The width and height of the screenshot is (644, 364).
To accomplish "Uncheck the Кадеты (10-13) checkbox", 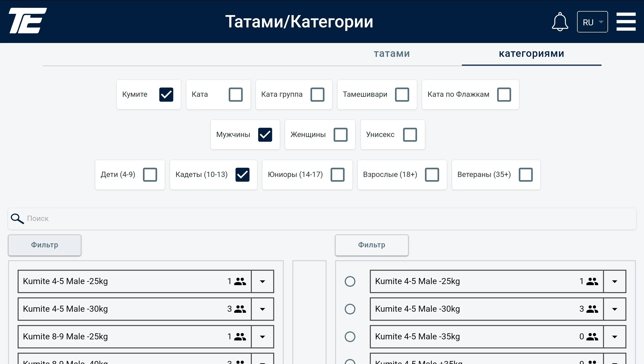I will pos(243,175).
